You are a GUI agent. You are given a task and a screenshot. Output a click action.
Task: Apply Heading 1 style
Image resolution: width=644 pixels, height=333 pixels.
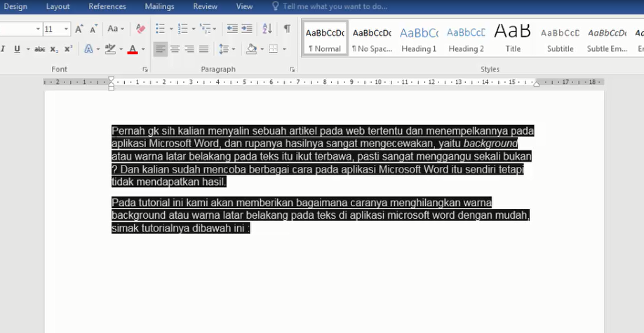tap(419, 39)
